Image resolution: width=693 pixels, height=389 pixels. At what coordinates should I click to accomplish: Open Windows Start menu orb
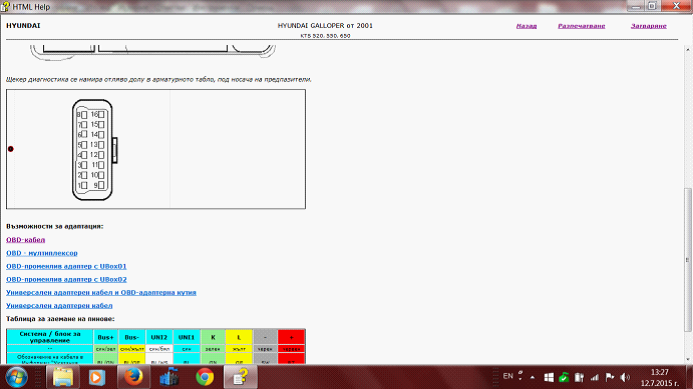click(16, 377)
